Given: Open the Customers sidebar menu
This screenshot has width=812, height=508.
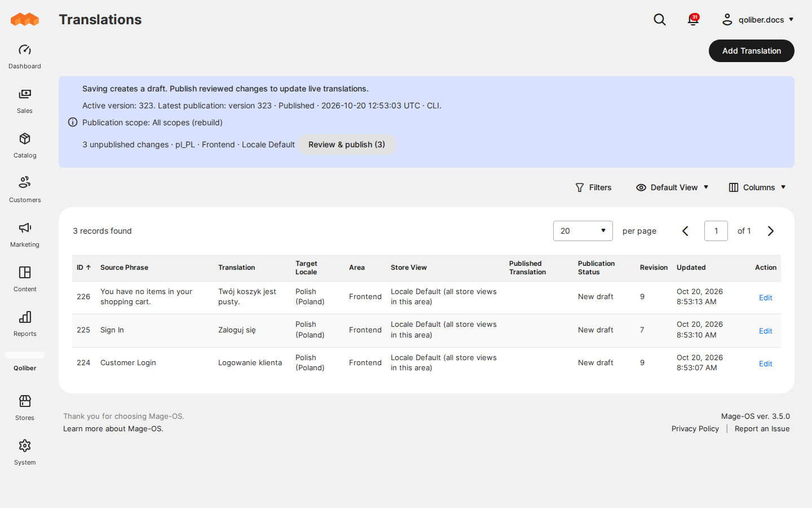Looking at the screenshot, I should pos(25,190).
